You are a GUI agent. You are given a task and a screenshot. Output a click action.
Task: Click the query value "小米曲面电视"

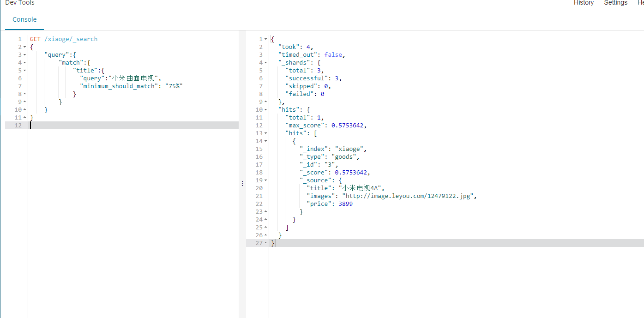point(134,78)
